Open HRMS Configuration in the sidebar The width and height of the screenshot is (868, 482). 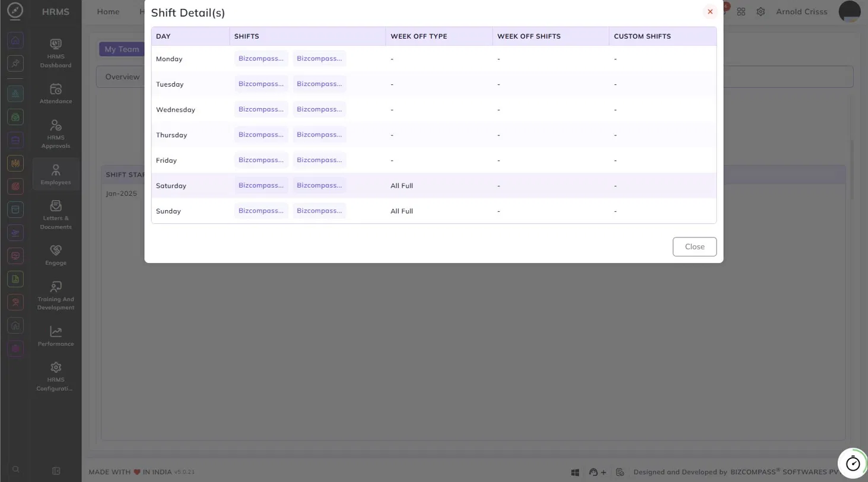click(x=56, y=376)
